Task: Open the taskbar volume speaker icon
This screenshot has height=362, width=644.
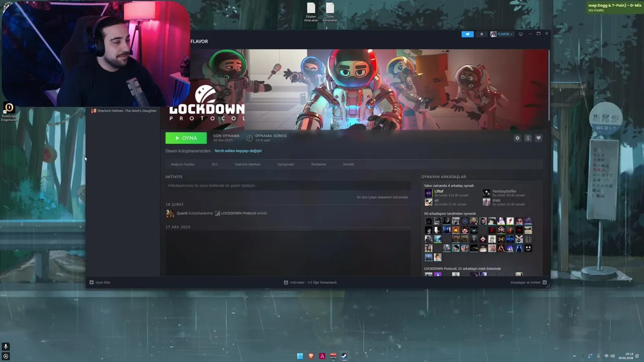Action: [613, 356]
